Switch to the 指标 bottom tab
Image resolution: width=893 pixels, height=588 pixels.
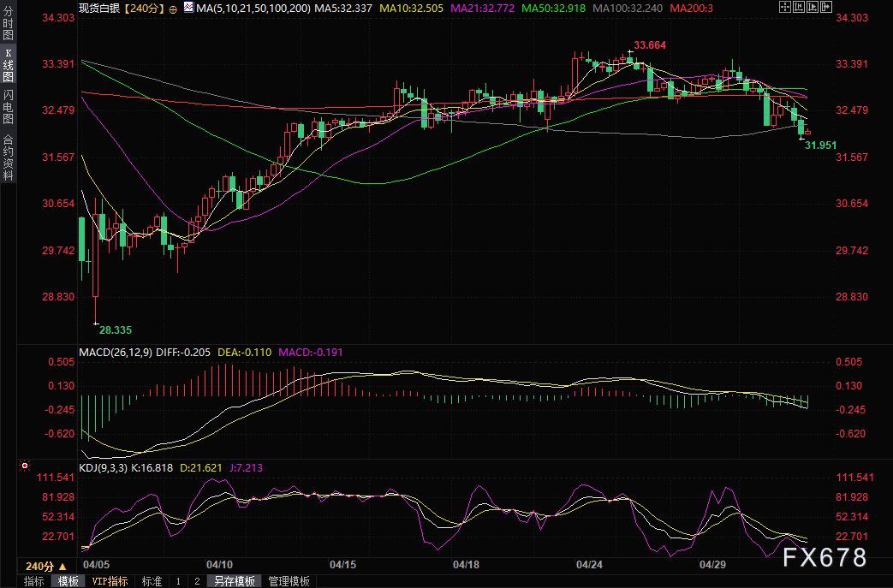34,581
